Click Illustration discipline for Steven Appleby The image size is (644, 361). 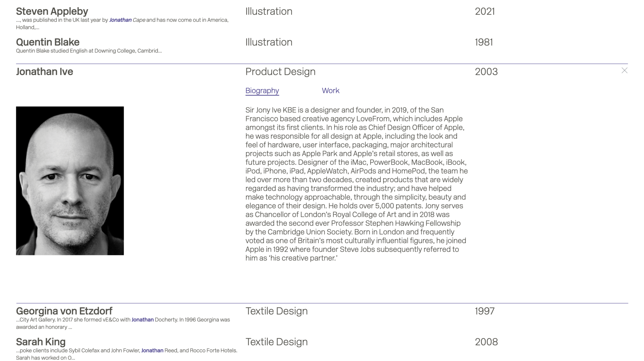[269, 11]
